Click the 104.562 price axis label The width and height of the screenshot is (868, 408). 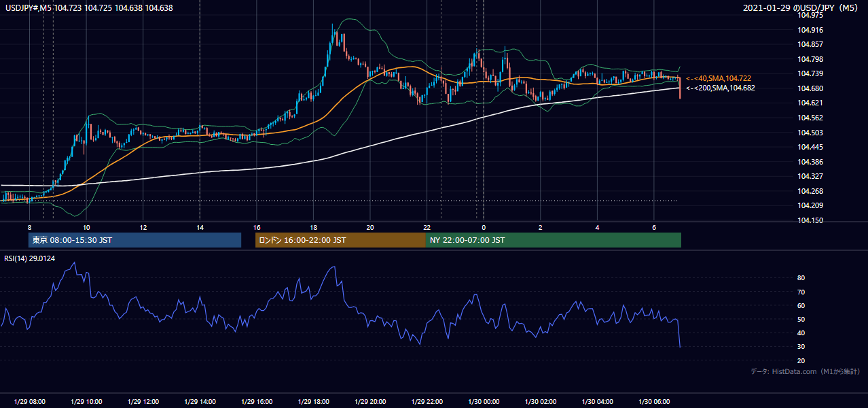tap(810, 118)
